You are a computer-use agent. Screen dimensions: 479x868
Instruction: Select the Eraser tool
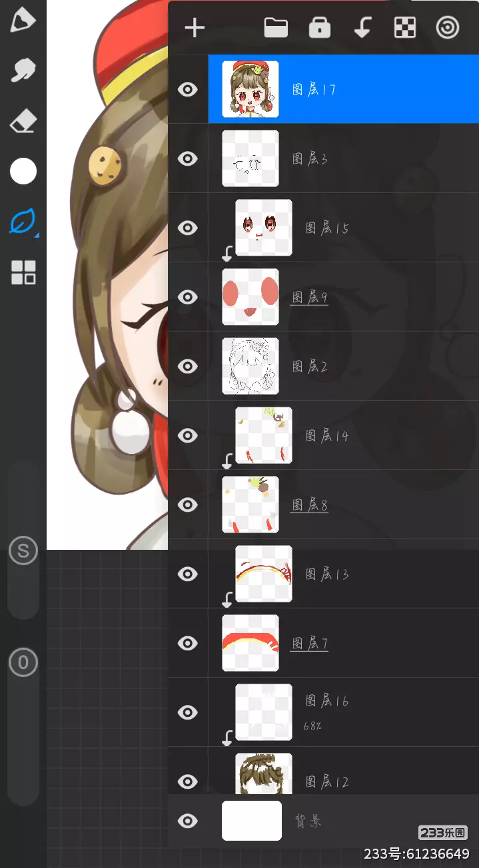23,122
